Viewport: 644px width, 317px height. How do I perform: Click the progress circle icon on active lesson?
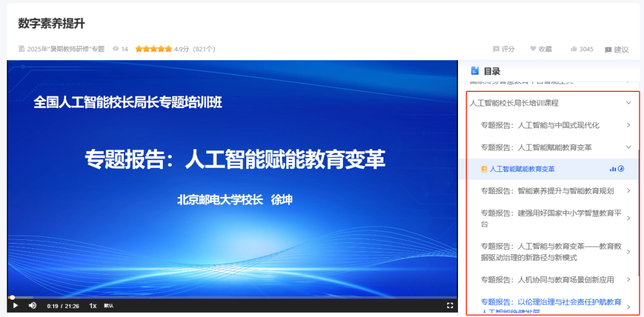(x=621, y=168)
